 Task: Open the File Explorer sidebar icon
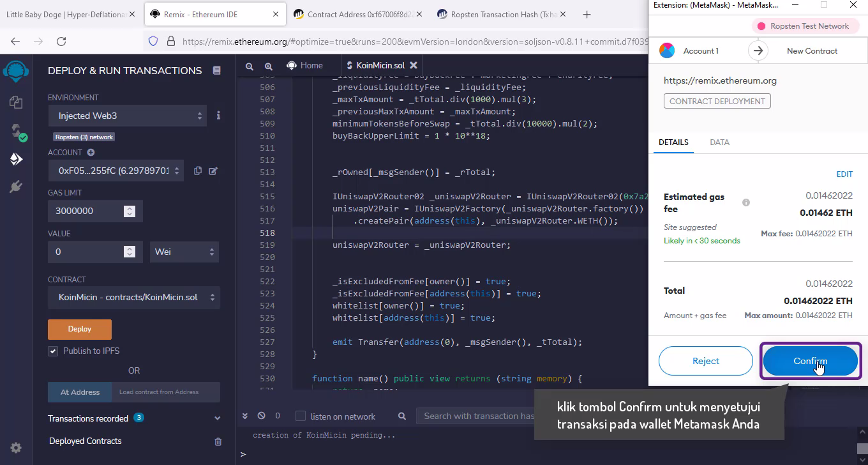[x=16, y=102]
